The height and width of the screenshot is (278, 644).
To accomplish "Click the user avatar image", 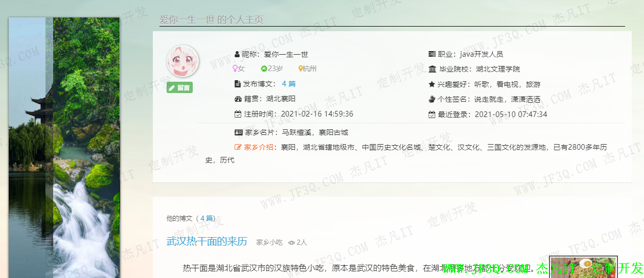I will pyautogui.click(x=182, y=61).
